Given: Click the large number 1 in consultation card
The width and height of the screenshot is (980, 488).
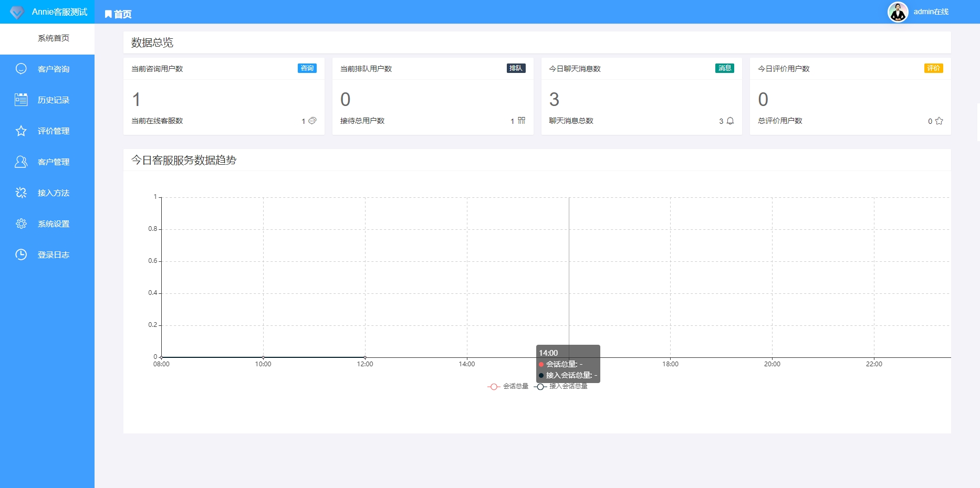Looking at the screenshot, I should tap(136, 99).
